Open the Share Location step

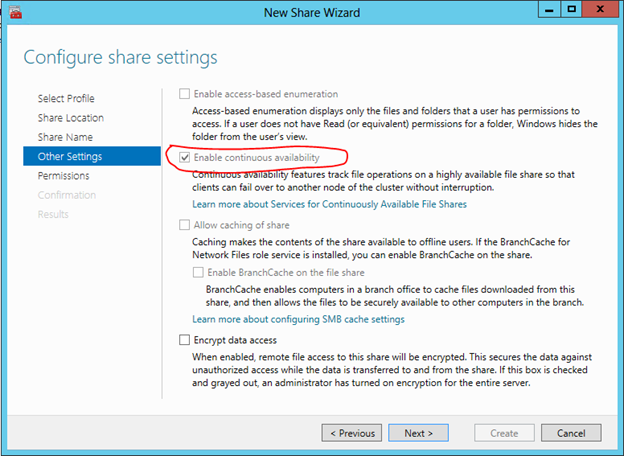[70, 118]
